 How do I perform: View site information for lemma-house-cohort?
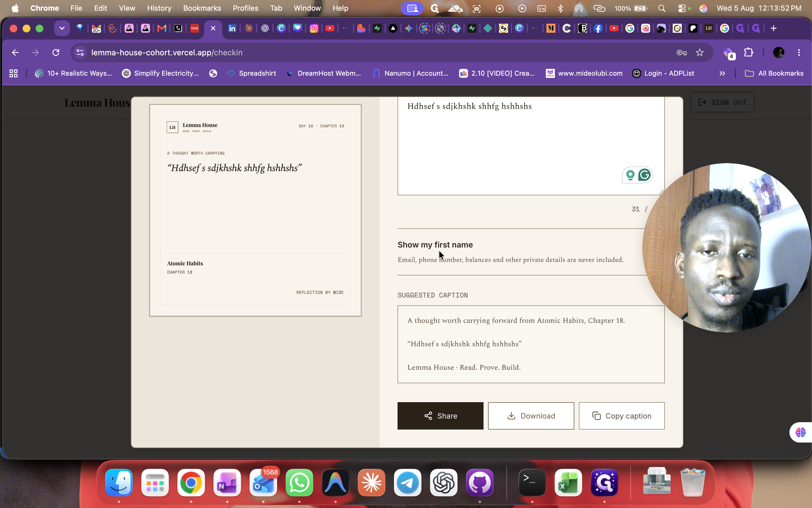pos(80,52)
